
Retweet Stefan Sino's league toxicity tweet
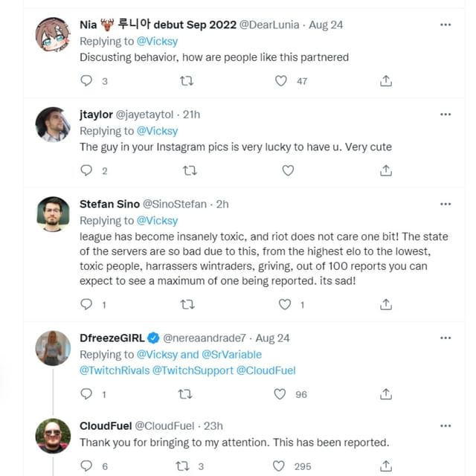[188, 304]
